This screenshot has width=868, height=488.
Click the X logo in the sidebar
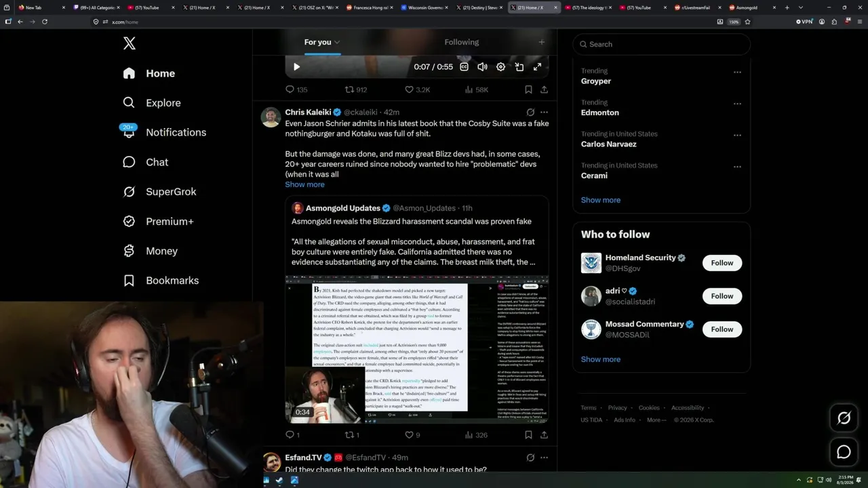[130, 44]
